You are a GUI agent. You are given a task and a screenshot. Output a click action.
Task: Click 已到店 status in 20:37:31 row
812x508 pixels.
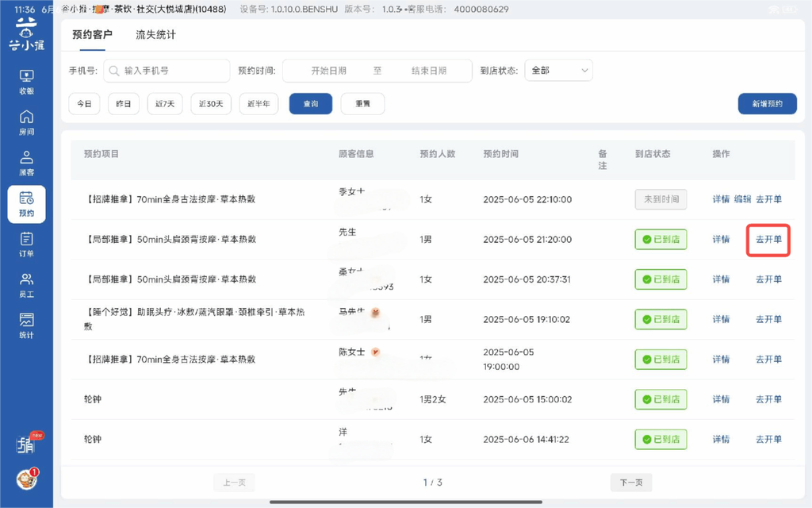tap(661, 279)
